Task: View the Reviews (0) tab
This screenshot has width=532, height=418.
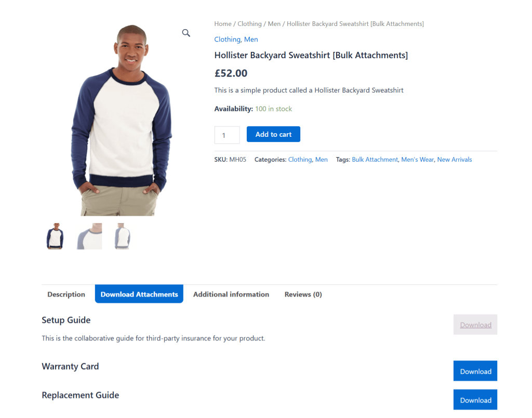Action: coord(303,294)
